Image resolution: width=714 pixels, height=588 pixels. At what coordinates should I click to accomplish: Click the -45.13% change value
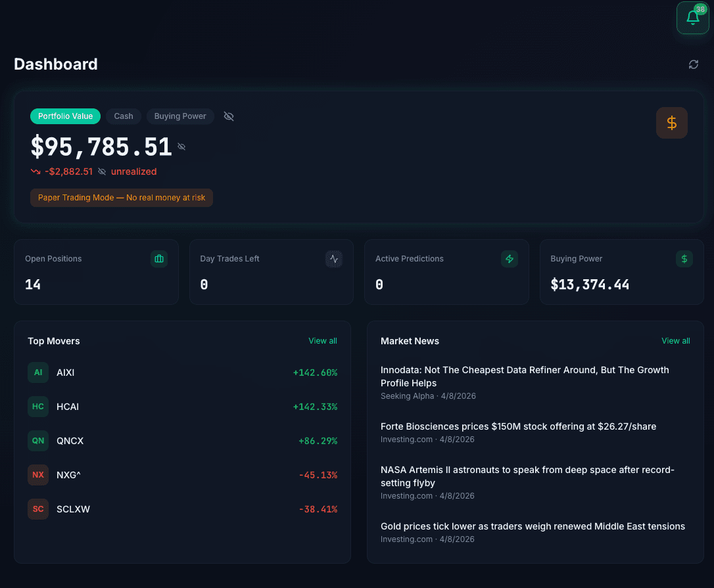pyautogui.click(x=318, y=475)
